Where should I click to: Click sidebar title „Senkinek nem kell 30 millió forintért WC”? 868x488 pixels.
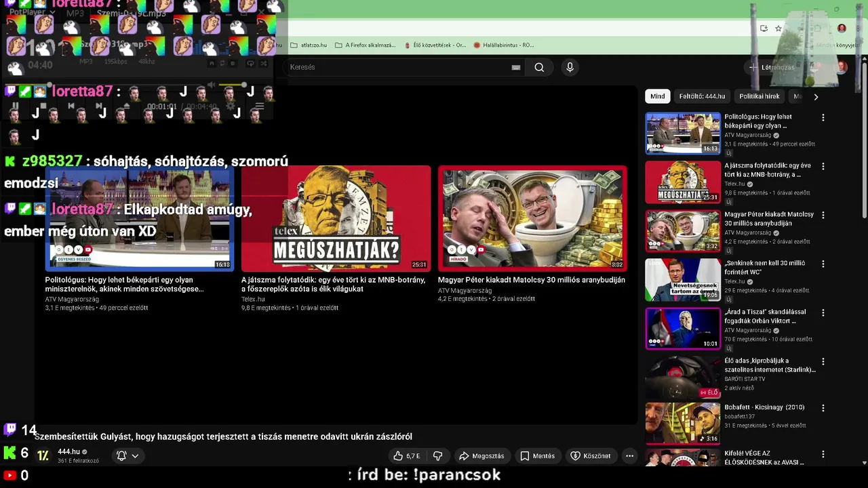pyautogui.click(x=765, y=267)
